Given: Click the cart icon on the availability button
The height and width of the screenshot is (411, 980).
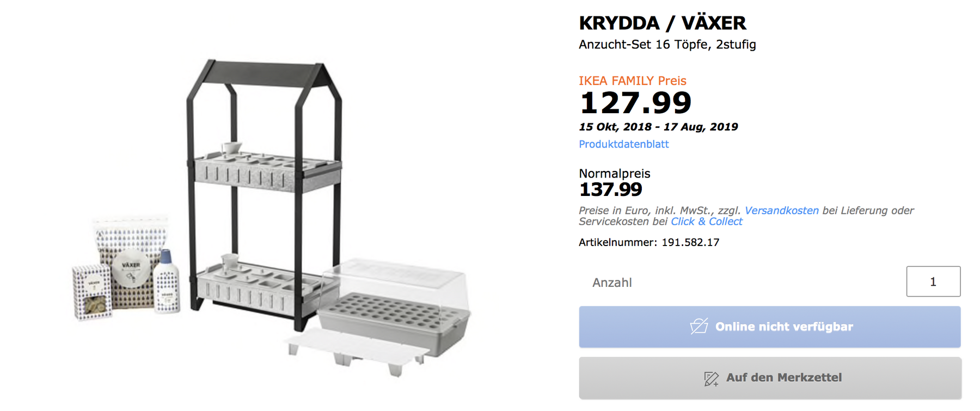Looking at the screenshot, I should (699, 326).
